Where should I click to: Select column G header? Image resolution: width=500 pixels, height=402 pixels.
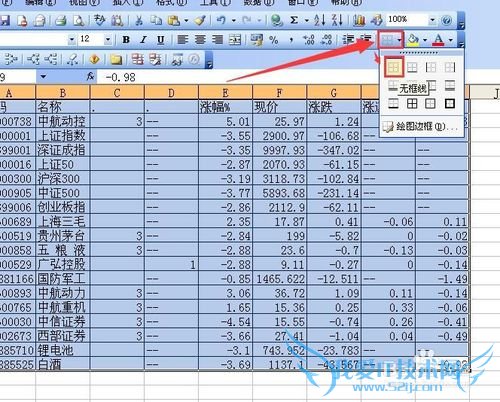click(x=334, y=93)
